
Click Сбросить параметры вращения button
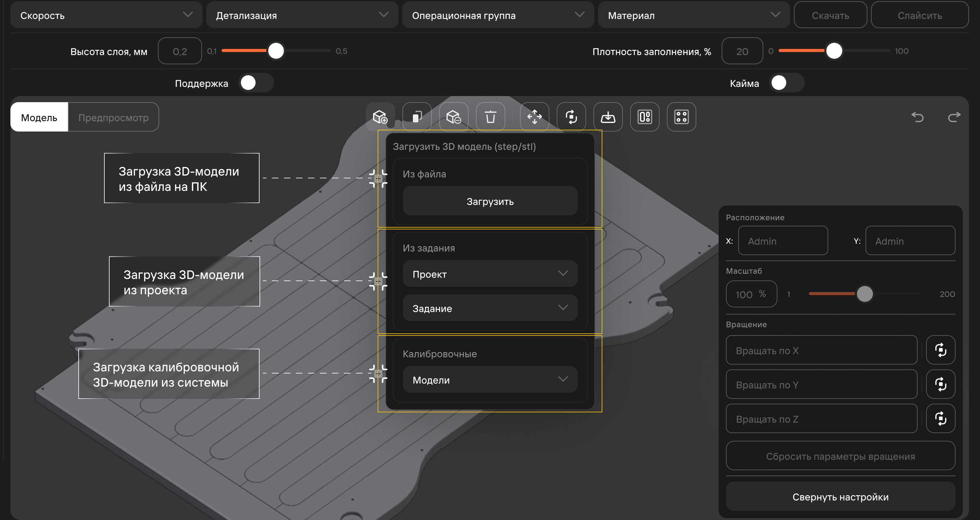(x=840, y=456)
